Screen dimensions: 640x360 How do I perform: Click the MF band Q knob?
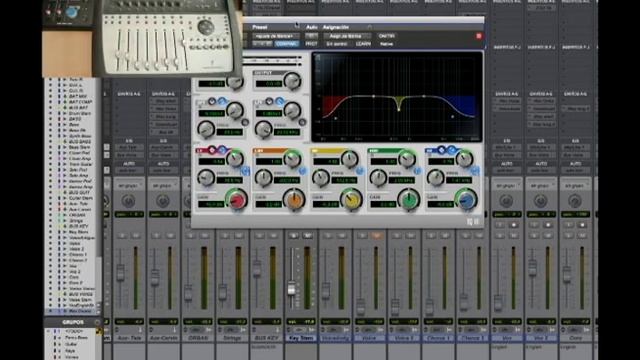pyautogui.click(x=349, y=160)
